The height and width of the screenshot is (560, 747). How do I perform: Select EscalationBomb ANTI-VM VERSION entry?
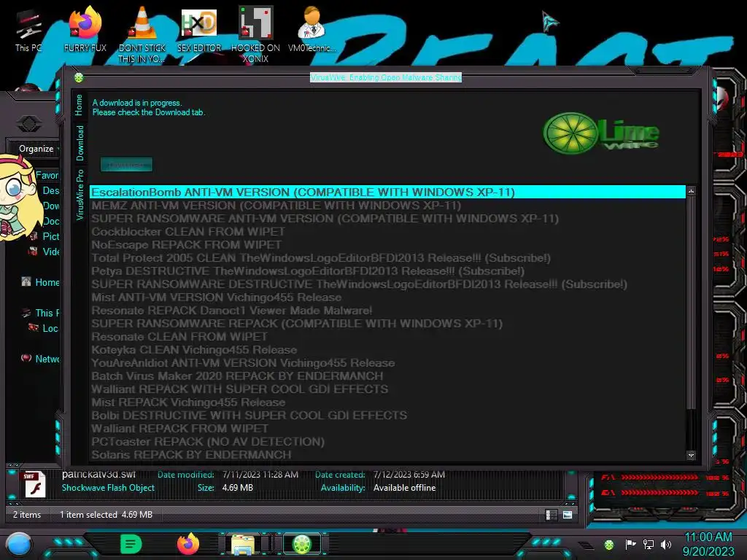coord(387,192)
